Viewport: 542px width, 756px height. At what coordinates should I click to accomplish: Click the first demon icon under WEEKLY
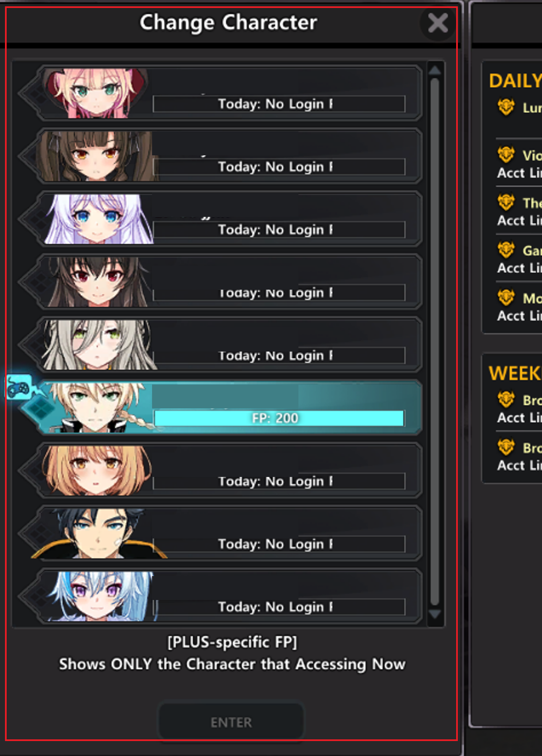506,399
